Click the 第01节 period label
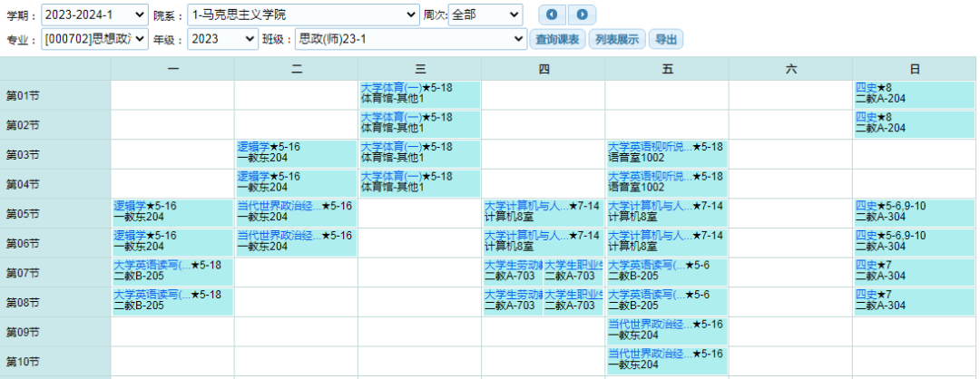Image resolution: width=980 pixels, height=379 pixels. pos(23,95)
